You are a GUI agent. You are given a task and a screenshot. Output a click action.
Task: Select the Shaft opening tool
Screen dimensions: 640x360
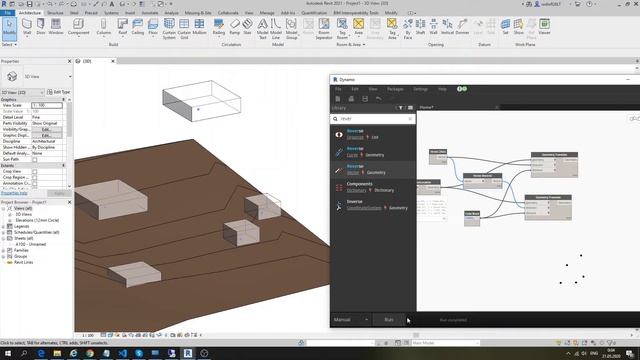[x=420, y=27]
